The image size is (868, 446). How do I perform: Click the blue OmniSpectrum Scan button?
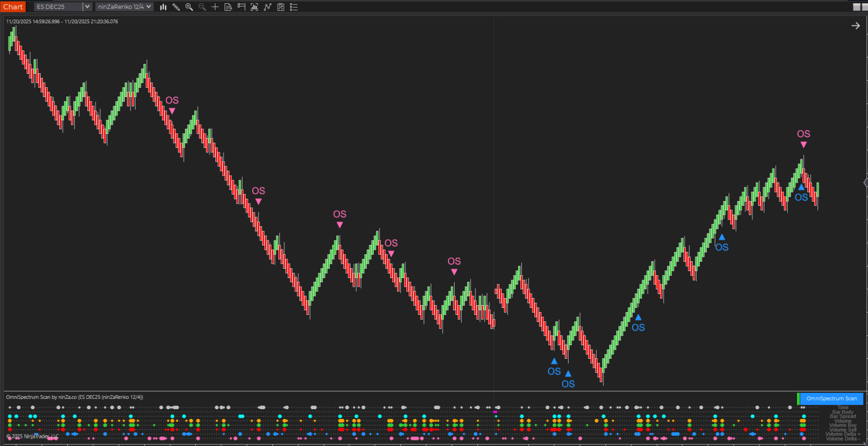(x=831, y=398)
